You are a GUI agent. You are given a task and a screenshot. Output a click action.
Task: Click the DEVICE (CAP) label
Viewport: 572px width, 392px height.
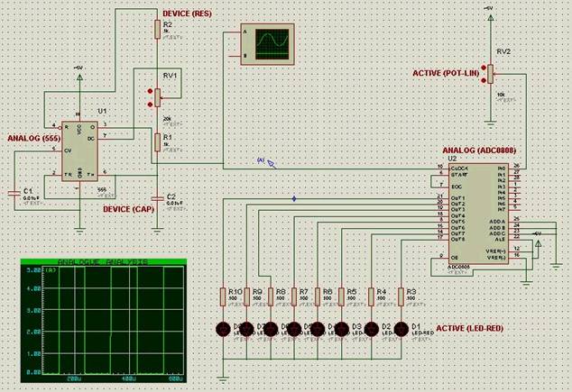(x=129, y=209)
